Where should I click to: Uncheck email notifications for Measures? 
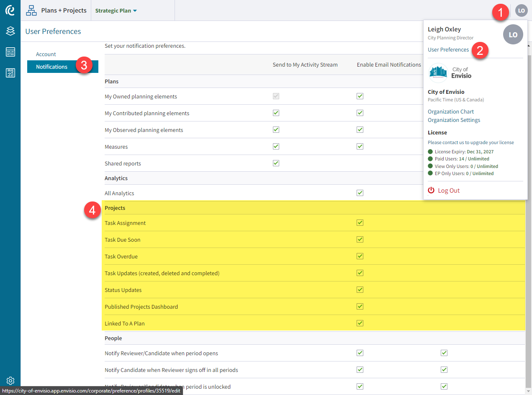point(360,146)
